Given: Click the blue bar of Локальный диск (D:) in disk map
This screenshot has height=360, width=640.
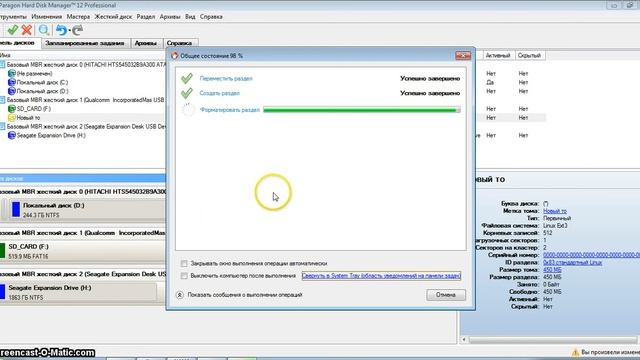Looking at the screenshot, I should pyautogui.click(x=16, y=209).
